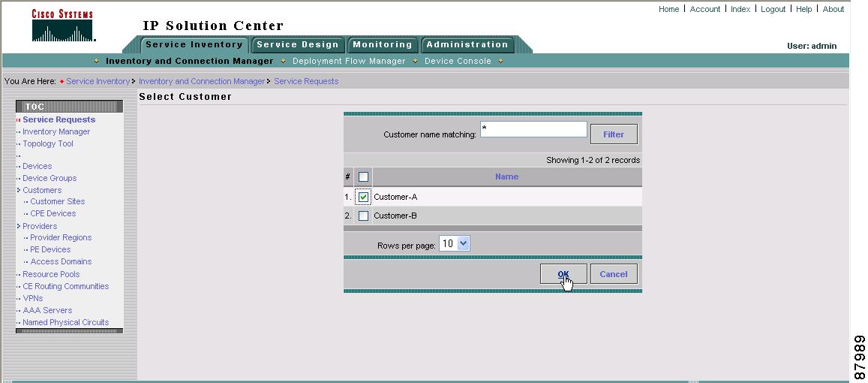Open the Monitoring tab

point(383,44)
